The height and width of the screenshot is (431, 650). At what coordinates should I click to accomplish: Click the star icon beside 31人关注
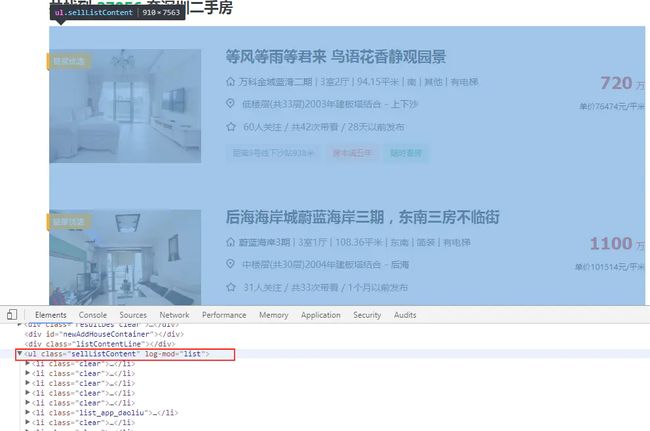[231, 287]
